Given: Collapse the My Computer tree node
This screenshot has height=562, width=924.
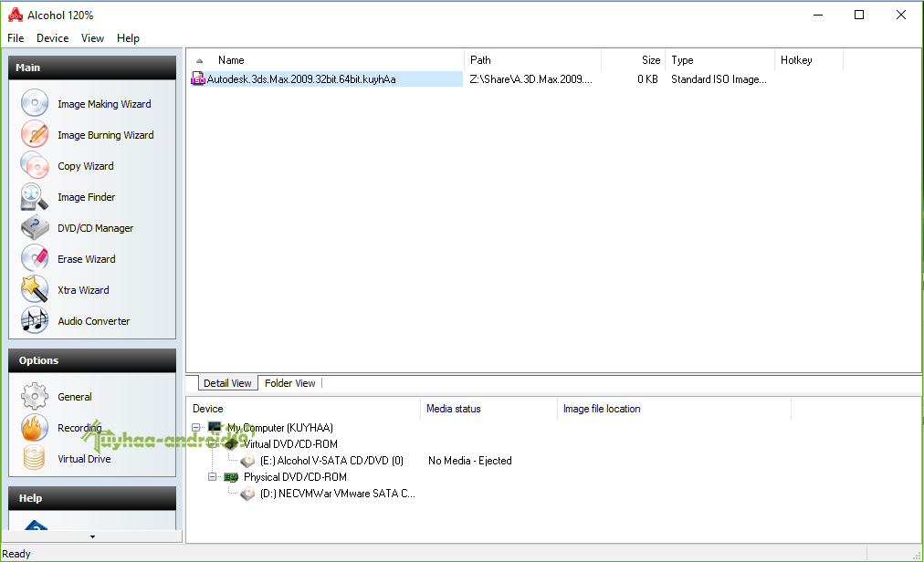Looking at the screenshot, I should [195, 428].
